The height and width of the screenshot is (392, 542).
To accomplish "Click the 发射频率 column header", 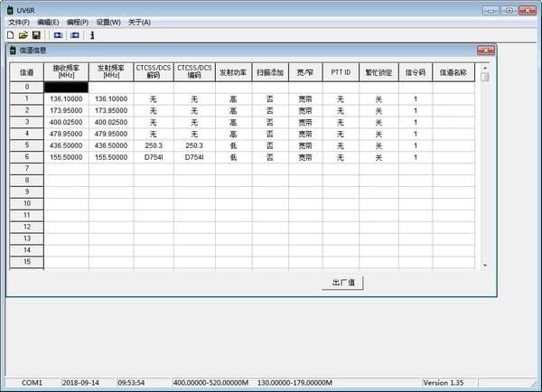I will [111, 72].
